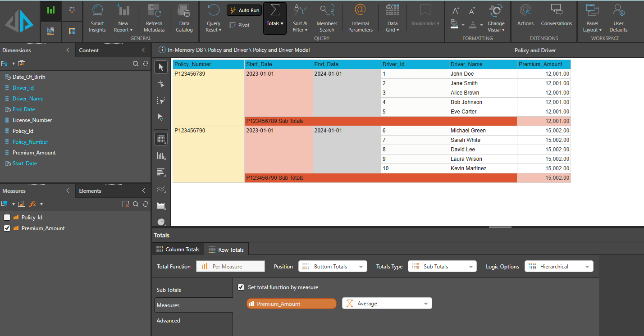Open the font color dropdown arrow
644x336 pixels.
tap(481, 25)
